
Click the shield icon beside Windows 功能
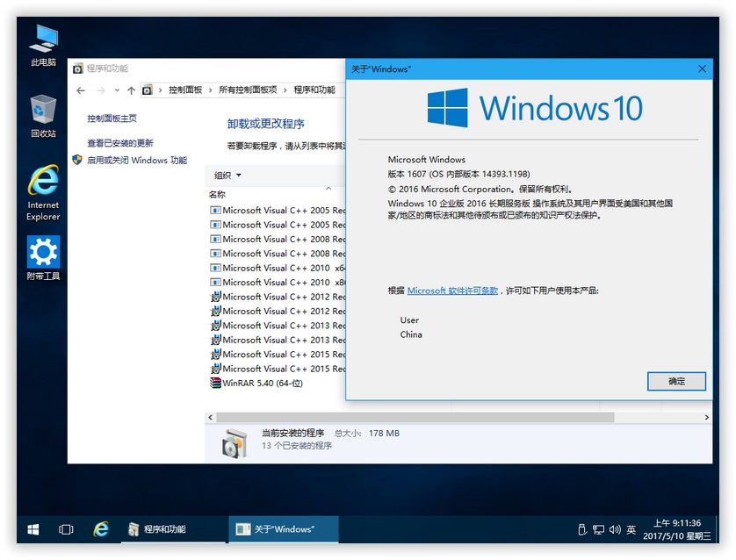(x=77, y=160)
